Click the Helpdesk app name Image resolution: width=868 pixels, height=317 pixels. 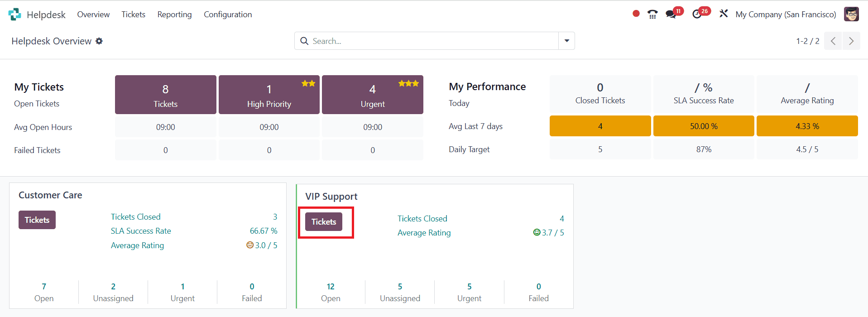[x=46, y=14]
